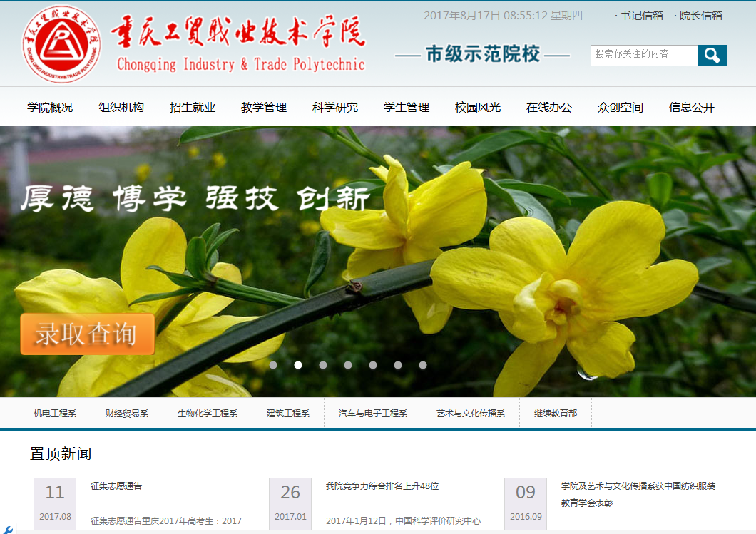Select the last carousel slide dot

423,365
